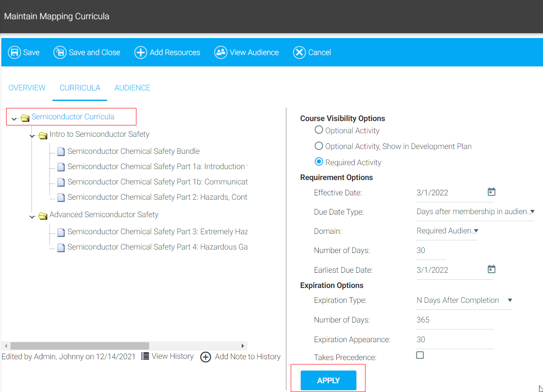Screen dimensions: 543x392
Task: Click the document icon for Part 2
Action: click(61, 198)
